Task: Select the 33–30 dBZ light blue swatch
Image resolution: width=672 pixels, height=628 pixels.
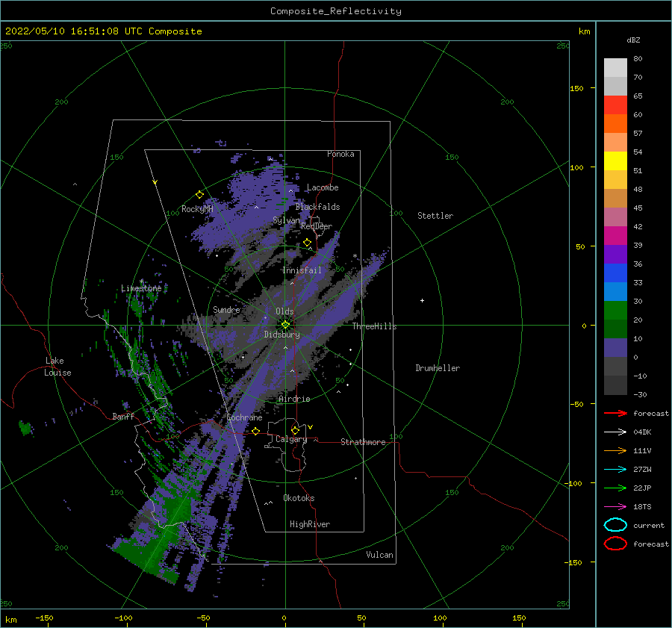Action: click(x=615, y=292)
